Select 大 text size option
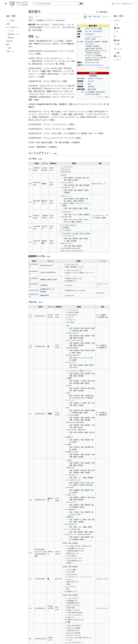The image size is (138, 644). click(115, 31)
